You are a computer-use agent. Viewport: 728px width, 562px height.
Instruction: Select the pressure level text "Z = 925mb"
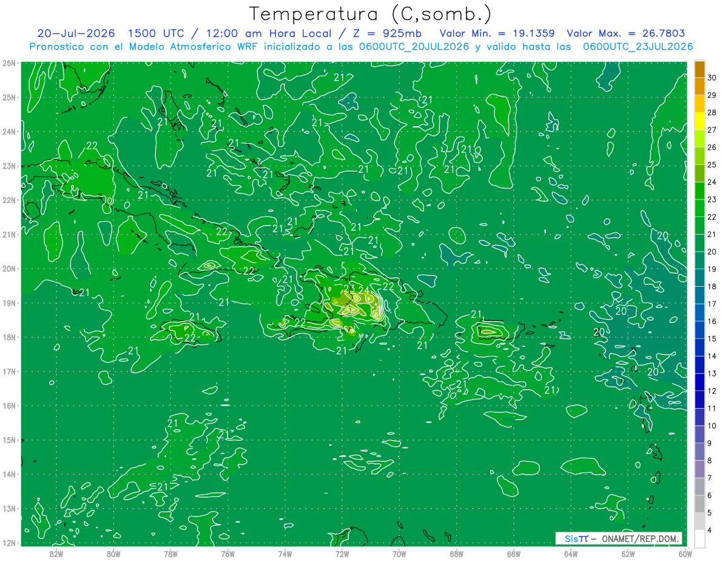tap(386, 33)
